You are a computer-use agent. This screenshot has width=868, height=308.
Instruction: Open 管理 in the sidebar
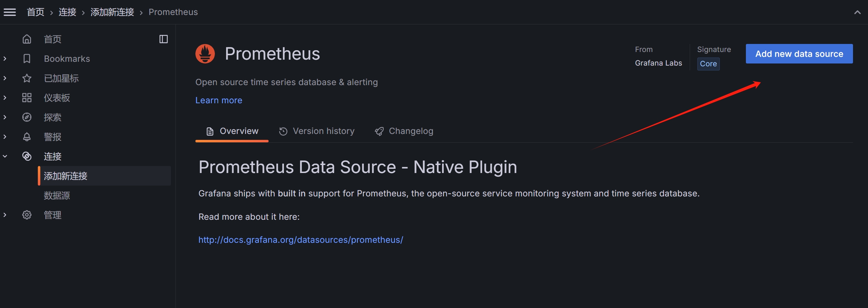coord(53,215)
